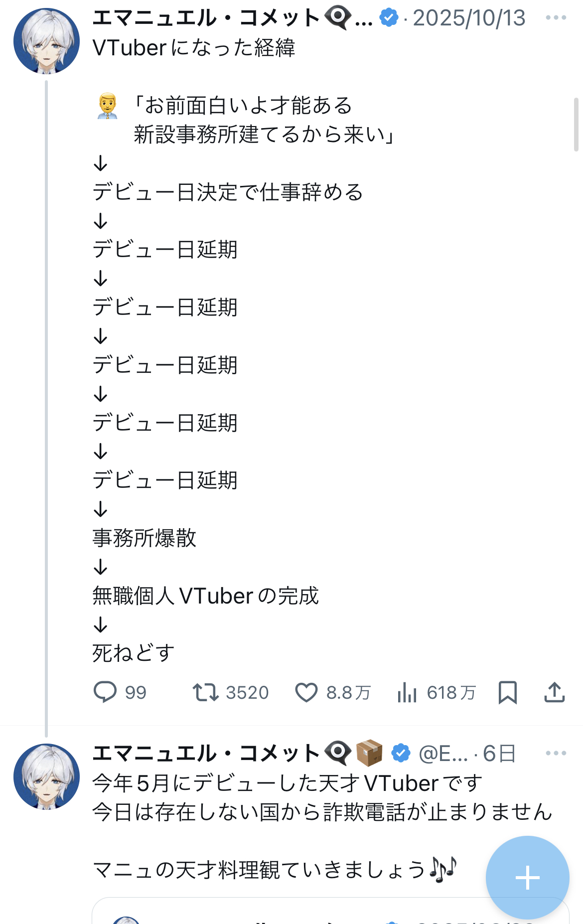Tap the scrollbar on the right edge
This screenshot has height=924, width=583.
pyautogui.click(x=576, y=125)
